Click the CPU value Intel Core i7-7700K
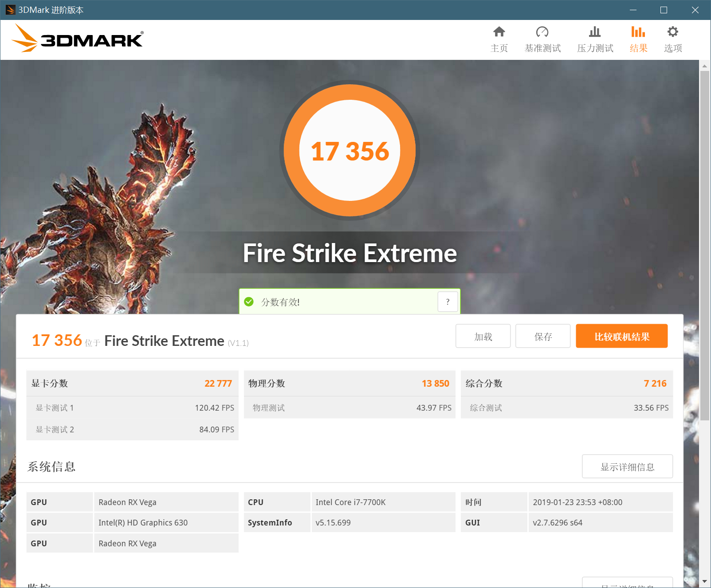This screenshot has width=711, height=588. point(350,502)
